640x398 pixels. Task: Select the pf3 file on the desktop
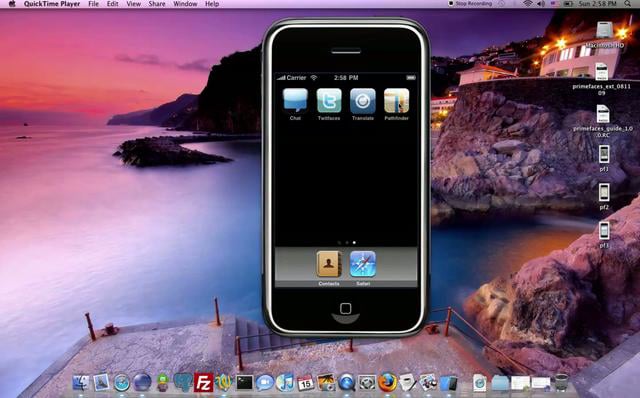pyautogui.click(x=604, y=231)
